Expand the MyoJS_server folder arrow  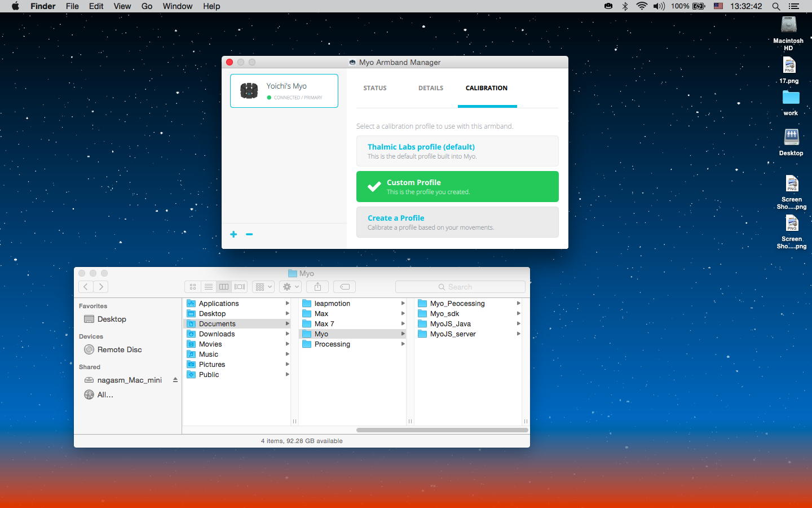click(x=519, y=334)
